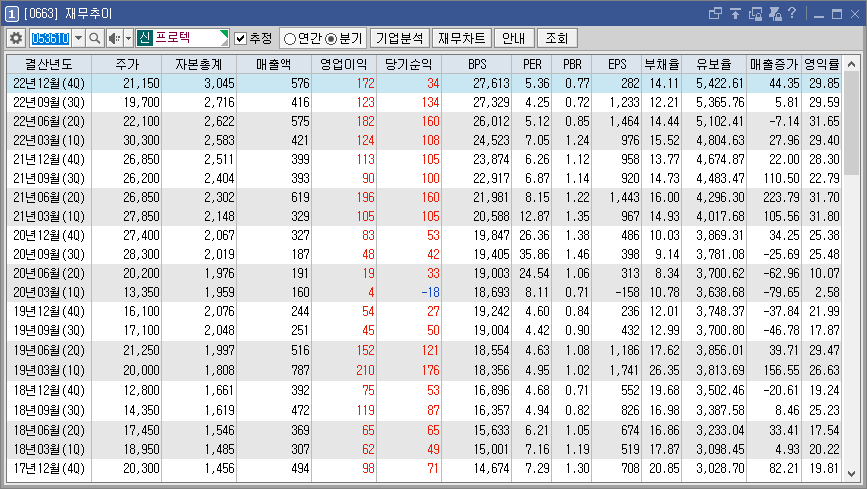Click the 매출액 column header

click(x=274, y=64)
